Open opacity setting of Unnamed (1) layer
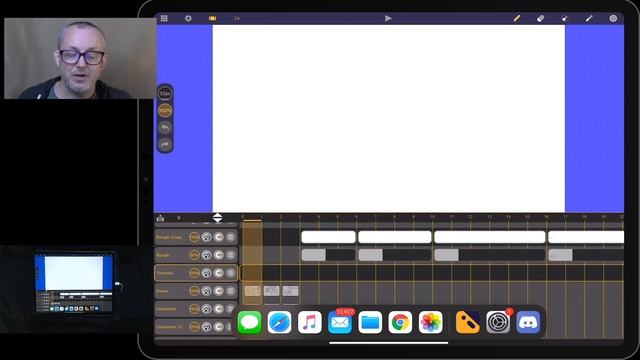This screenshot has width=640, height=360. (194, 327)
